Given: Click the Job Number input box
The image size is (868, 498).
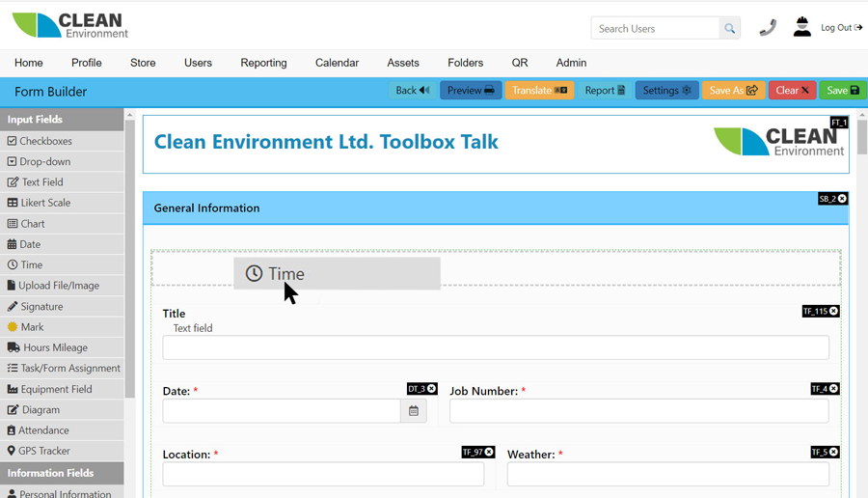Looking at the screenshot, I should [639, 411].
